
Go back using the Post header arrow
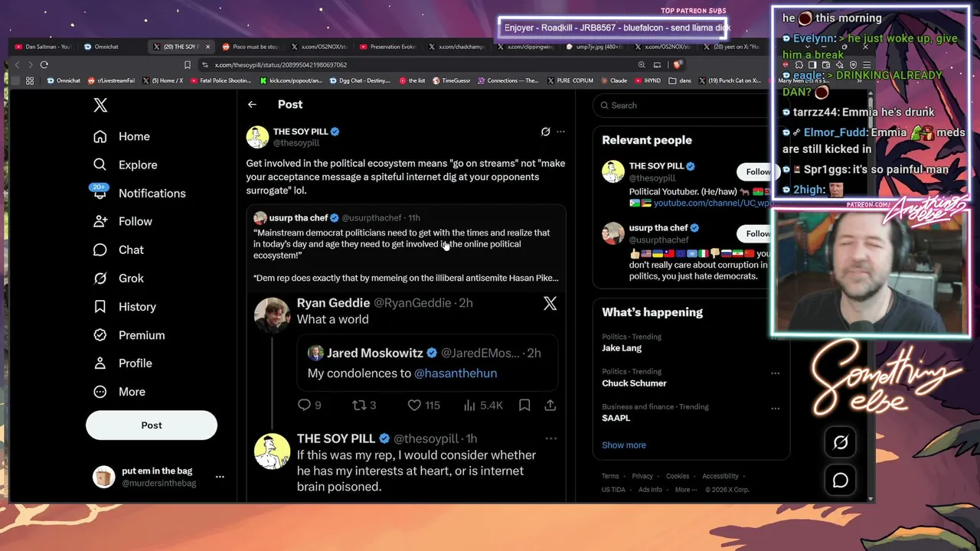point(252,105)
